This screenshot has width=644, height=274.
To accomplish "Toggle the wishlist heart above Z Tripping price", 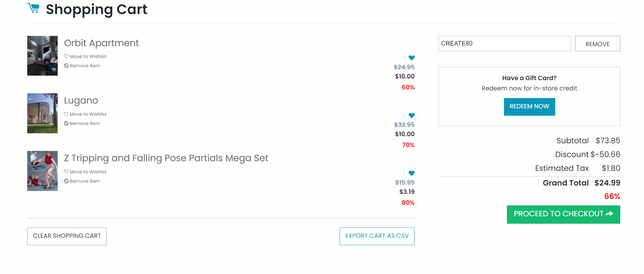I will [x=411, y=173].
